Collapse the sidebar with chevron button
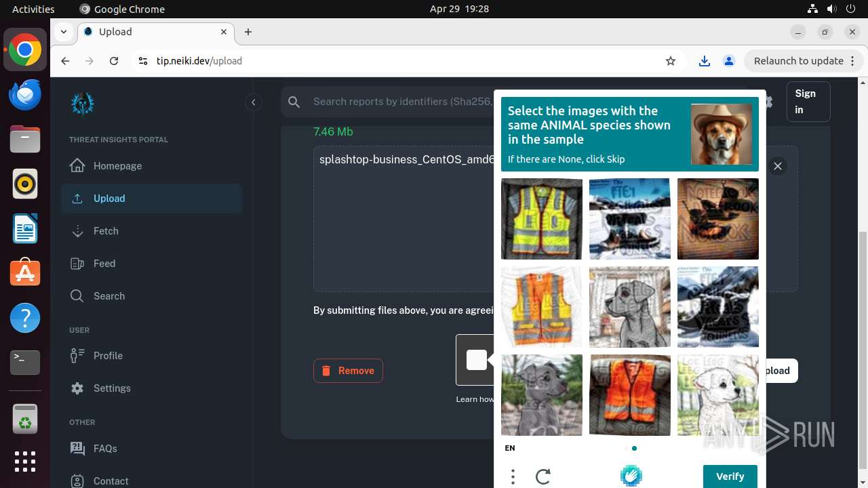This screenshot has width=868, height=488. [x=253, y=102]
